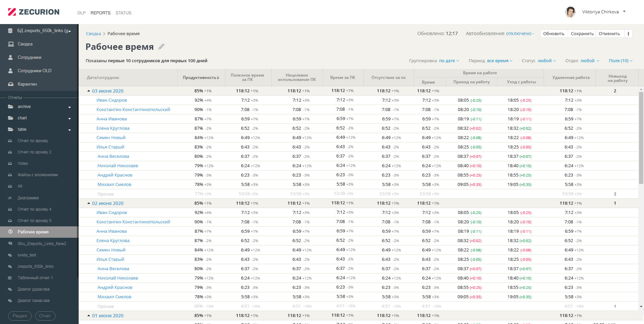The image size is (644, 324).
Task: Switch to the DLP tab
Action: tap(81, 13)
